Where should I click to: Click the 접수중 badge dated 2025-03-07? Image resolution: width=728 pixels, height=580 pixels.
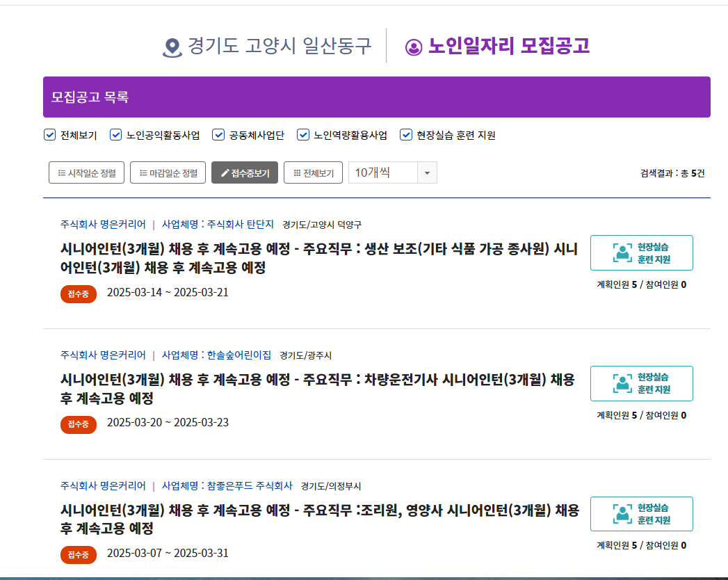tap(79, 555)
